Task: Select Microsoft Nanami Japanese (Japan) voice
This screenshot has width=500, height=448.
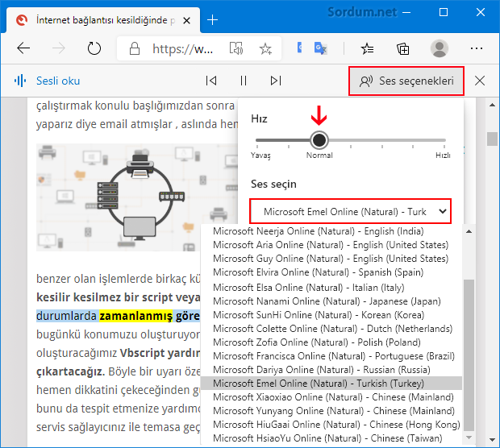Action: coord(331,301)
